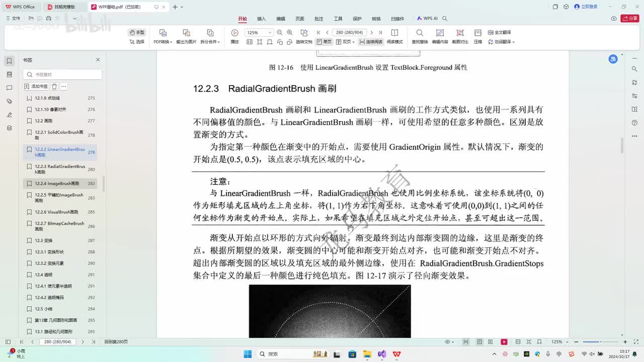Image resolution: width=644 pixels, height=362 pixels.
Task: Open the 插入 ribbon tab
Action: point(262,19)
